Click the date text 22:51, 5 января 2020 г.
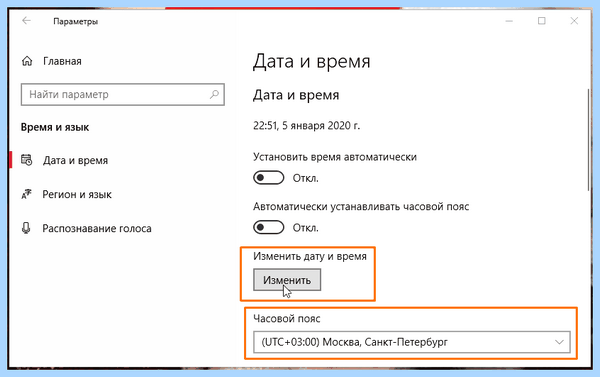The height and width of the screenshot is (377, 600). click(306, 126)
